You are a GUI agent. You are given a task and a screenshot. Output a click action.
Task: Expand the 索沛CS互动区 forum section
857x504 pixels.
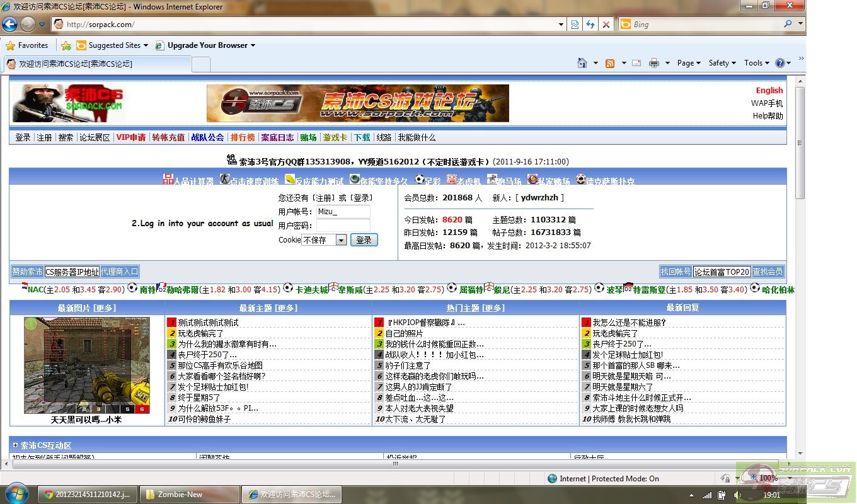pos(15,445)
